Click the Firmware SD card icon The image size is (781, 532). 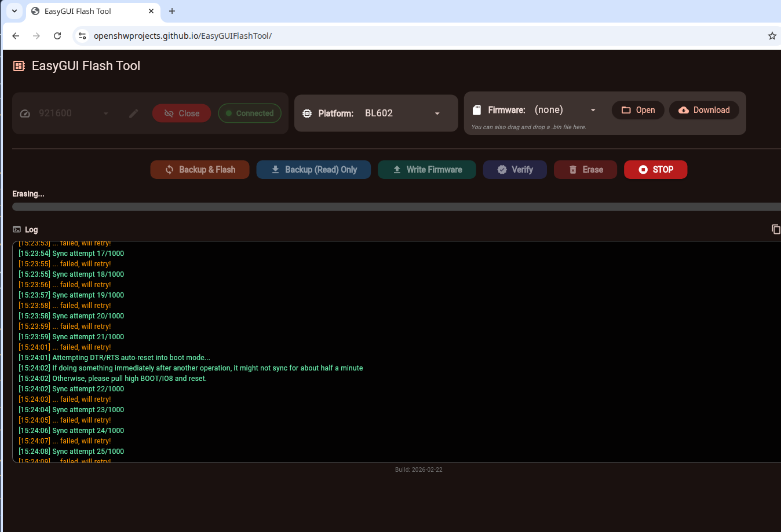477,110
